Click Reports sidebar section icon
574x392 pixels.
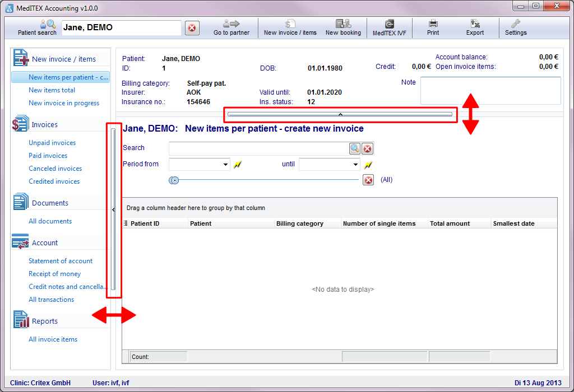[21, 319]
